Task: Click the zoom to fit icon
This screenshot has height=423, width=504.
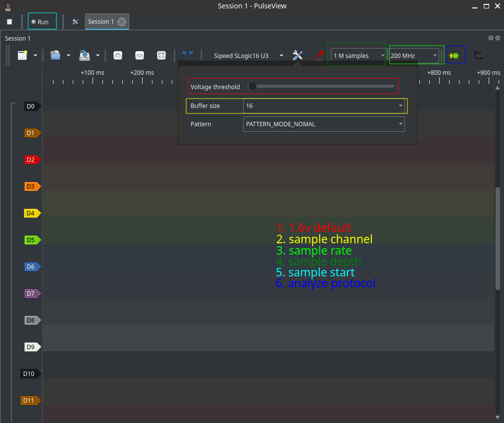Action: 161,55
